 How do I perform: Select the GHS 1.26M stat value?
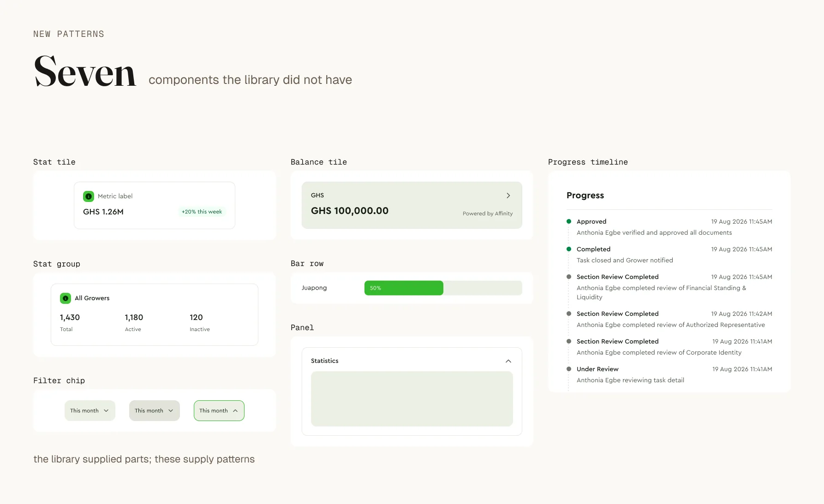click(103, 212)
